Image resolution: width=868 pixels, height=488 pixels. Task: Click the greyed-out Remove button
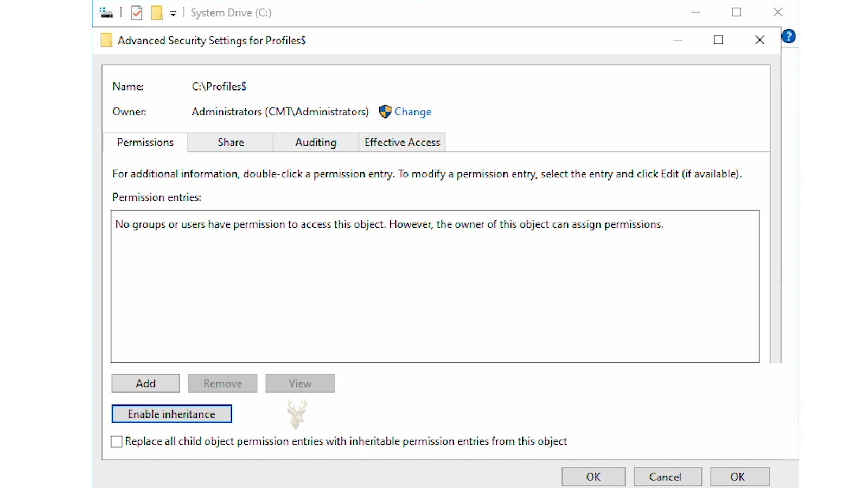pyautogui.click(x=222, y=383)
